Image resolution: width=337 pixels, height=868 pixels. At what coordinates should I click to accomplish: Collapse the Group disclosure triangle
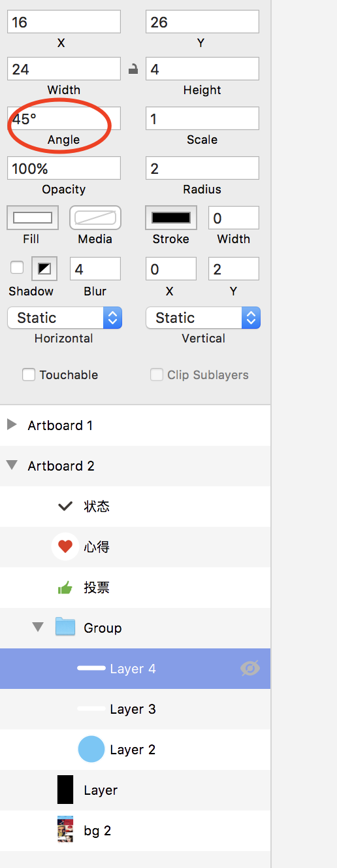(x=38, y=627)
